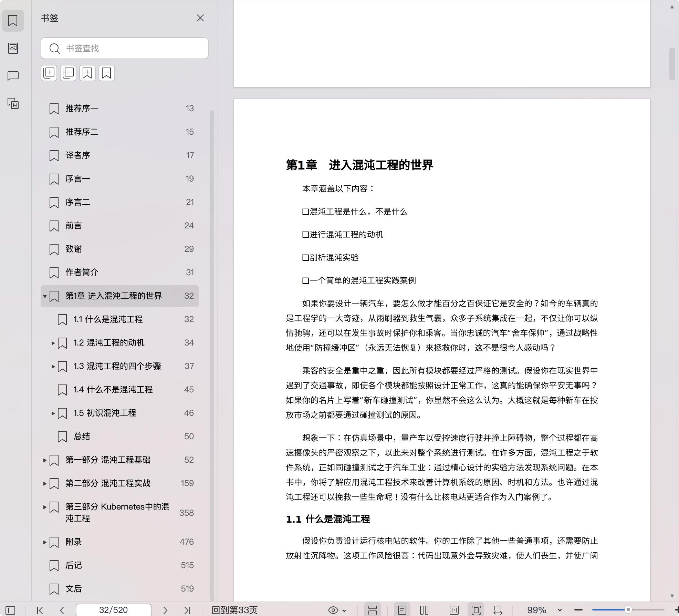Open the comments panel icon

click(x=13, y=76)
